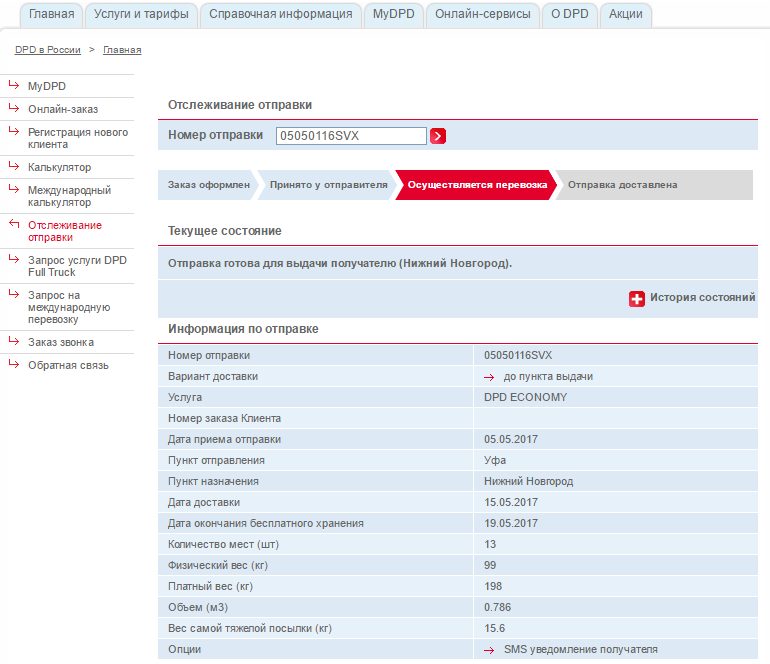Click the Номер отправки input field
Viewport: 770px width, 664px height.
click(351, 136)
